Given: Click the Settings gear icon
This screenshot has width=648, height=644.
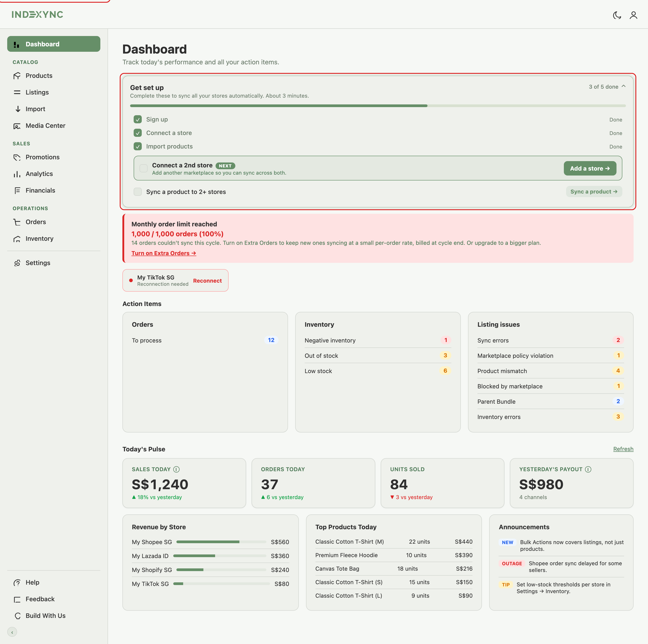Looking at the screenshot, I should [17, 263].
